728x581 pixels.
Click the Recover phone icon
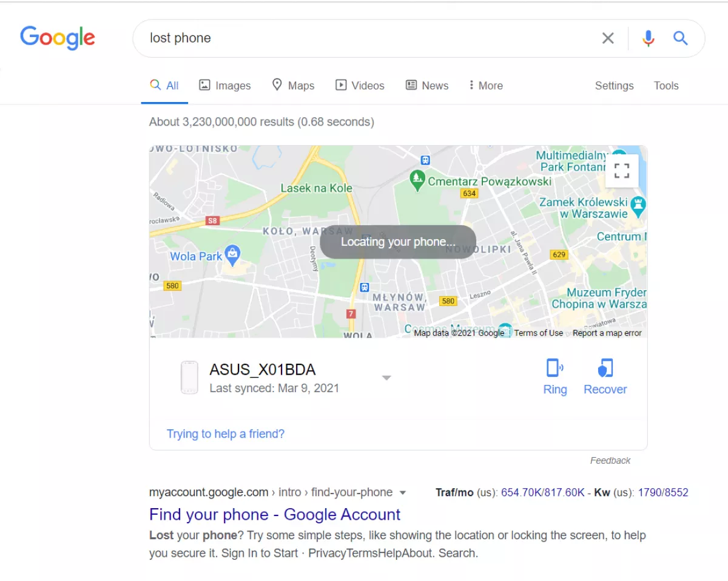(x=605, y=377)
